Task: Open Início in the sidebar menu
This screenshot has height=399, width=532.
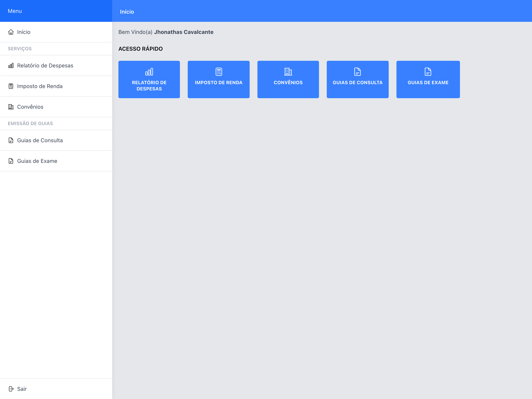Action: [x=56, y=32]
